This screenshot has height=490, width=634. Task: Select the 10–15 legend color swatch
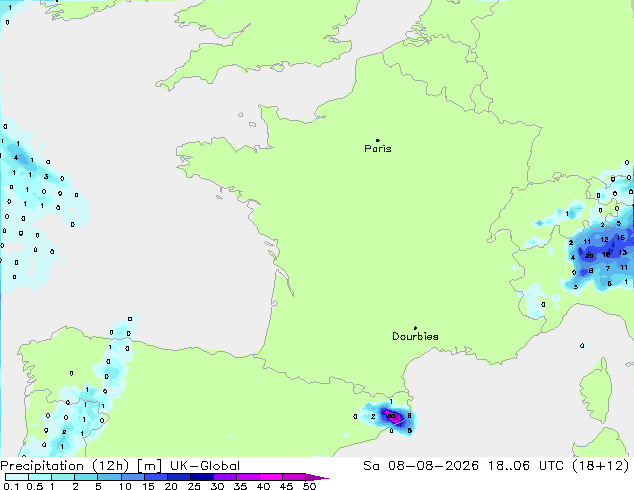132,477
